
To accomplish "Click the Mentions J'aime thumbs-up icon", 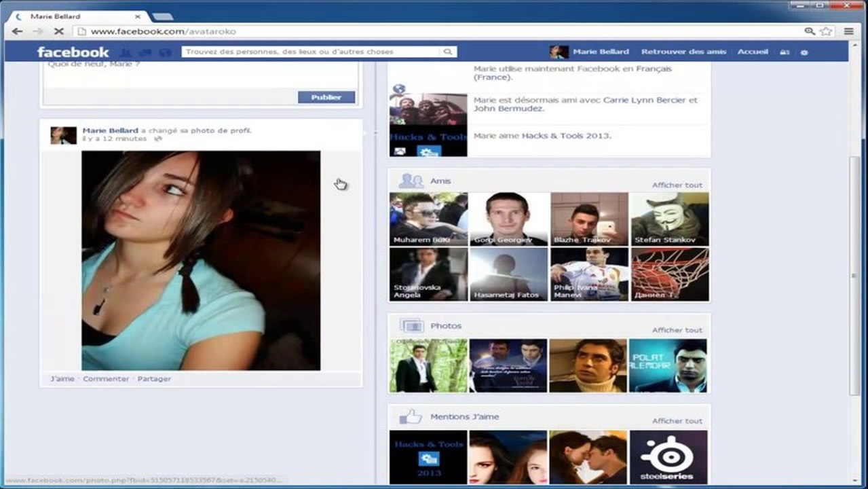I will pos(411,416).
